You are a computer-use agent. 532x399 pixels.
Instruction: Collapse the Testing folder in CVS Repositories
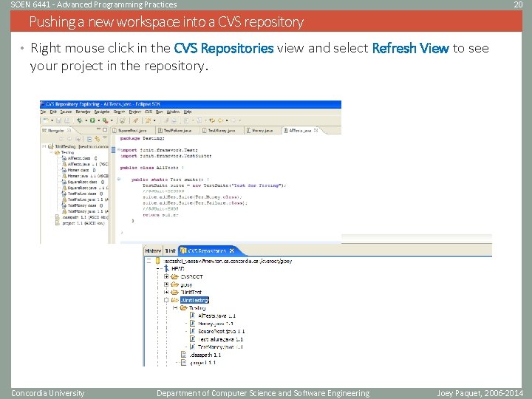pyautogui.click(x=175, y=307)
